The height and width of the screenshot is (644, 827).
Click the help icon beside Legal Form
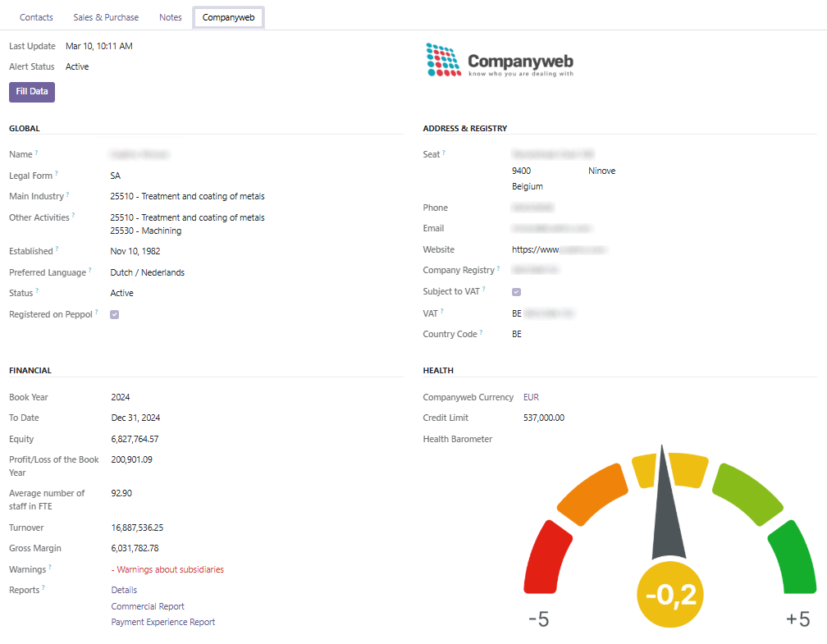(x=56, y=172)
